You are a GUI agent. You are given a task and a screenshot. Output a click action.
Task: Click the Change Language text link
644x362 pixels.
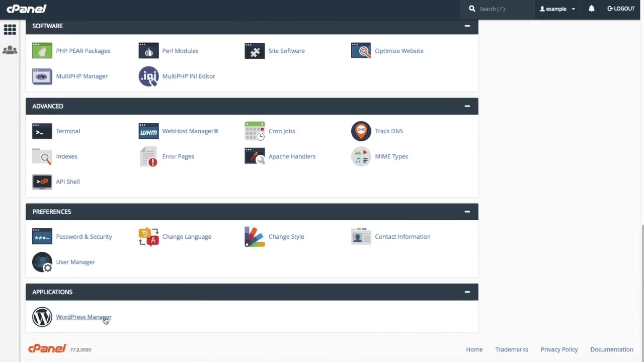click(186, 237)
